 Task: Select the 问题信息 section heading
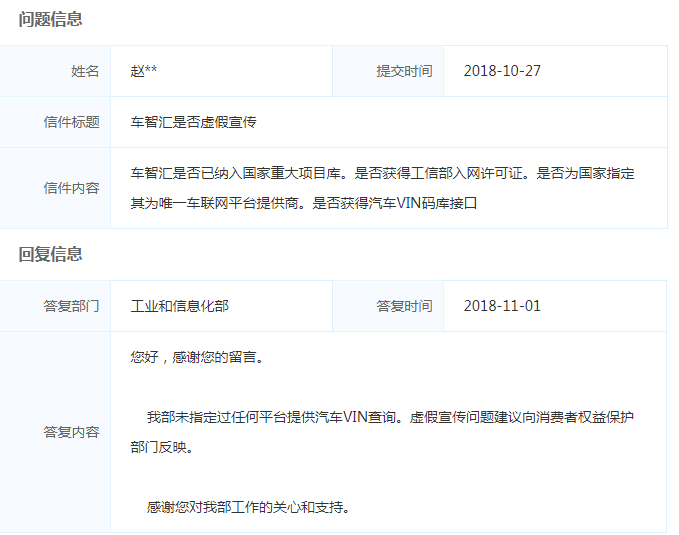pyautogui.click(x=50, y=19)
